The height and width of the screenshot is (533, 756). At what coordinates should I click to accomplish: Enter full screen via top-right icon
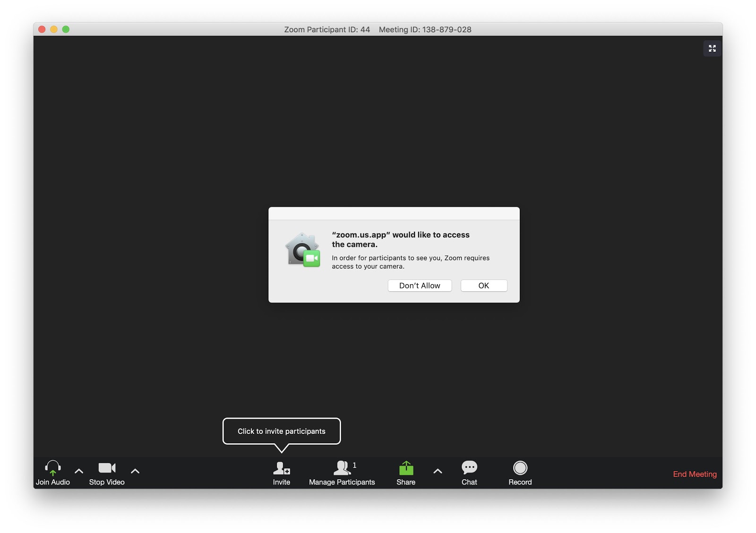712,48
